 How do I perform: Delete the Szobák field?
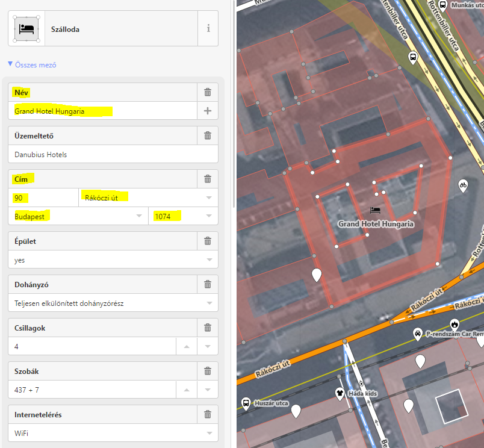click(208, 371)
